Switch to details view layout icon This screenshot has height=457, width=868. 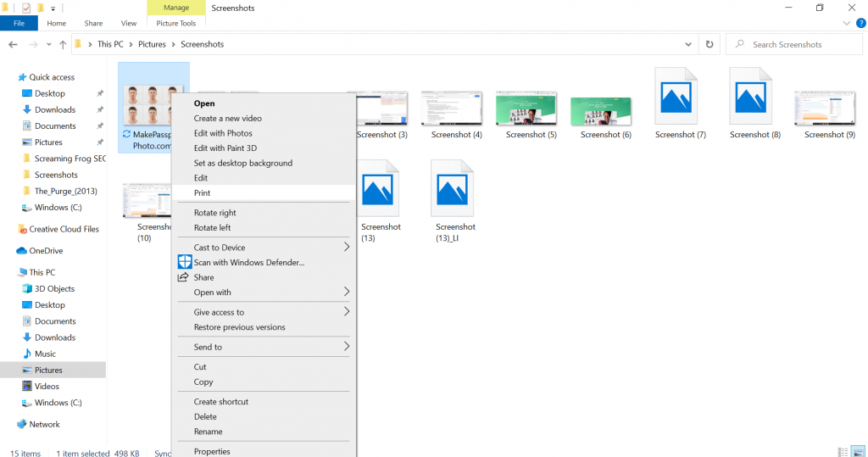(843, 452)
